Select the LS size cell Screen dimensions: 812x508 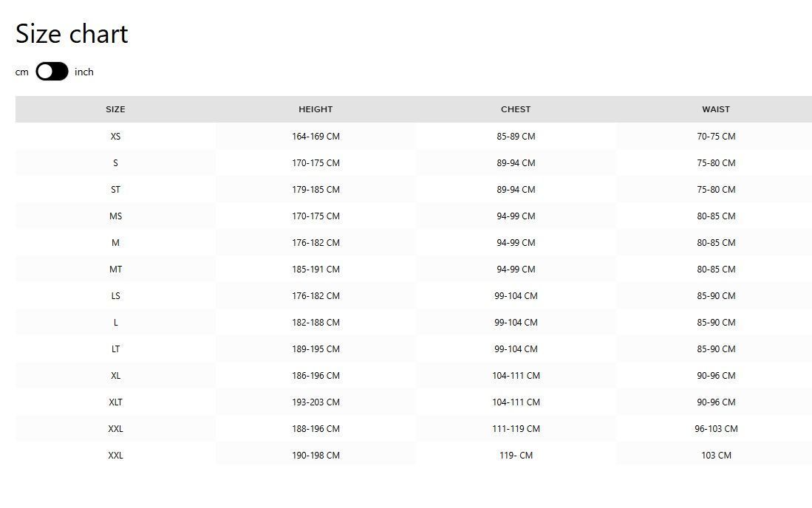115,296
